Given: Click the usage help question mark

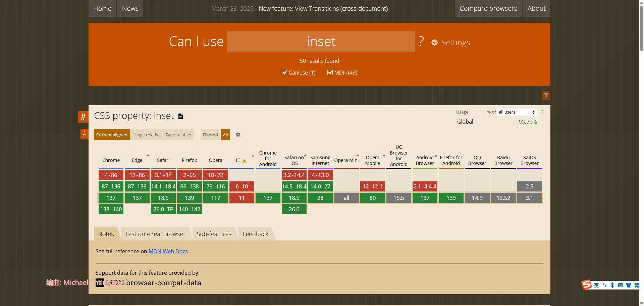Looking at the screenshot, I should 542,112.
